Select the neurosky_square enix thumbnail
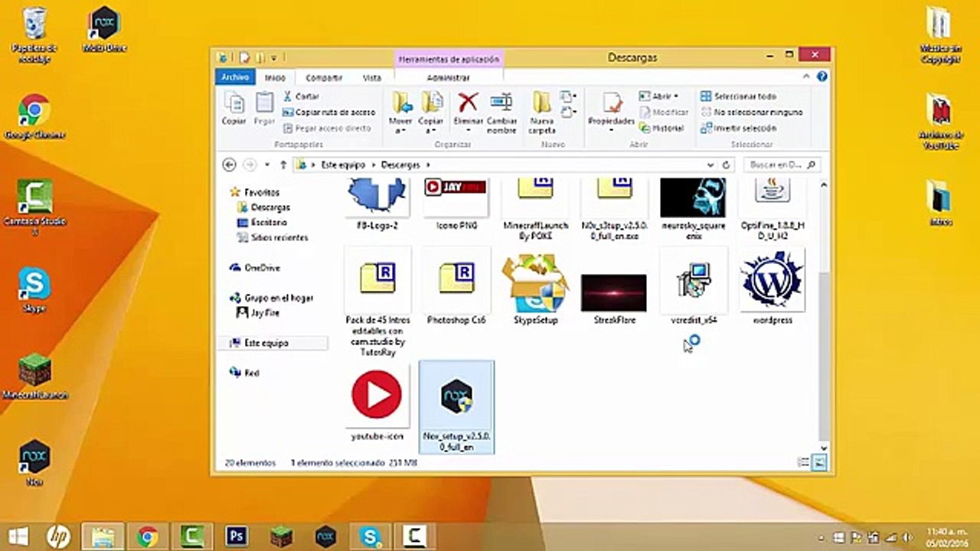The image size is (980, 551). tap(693, 209)
